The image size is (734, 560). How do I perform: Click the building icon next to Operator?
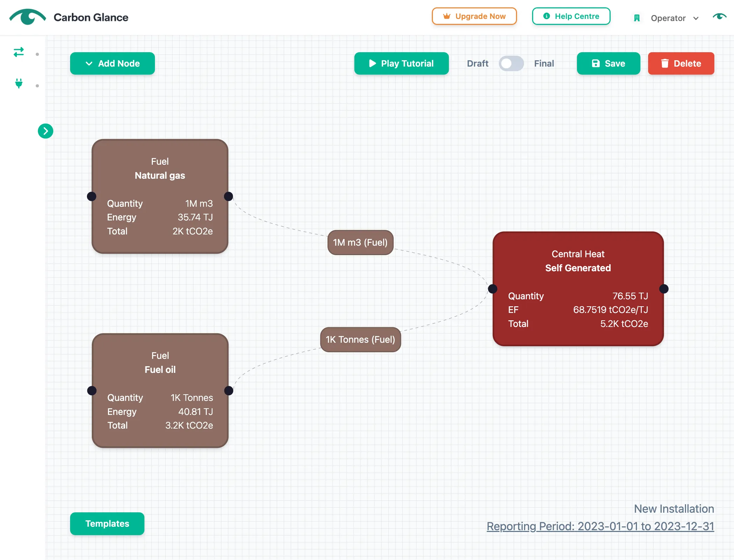point(637,18)
